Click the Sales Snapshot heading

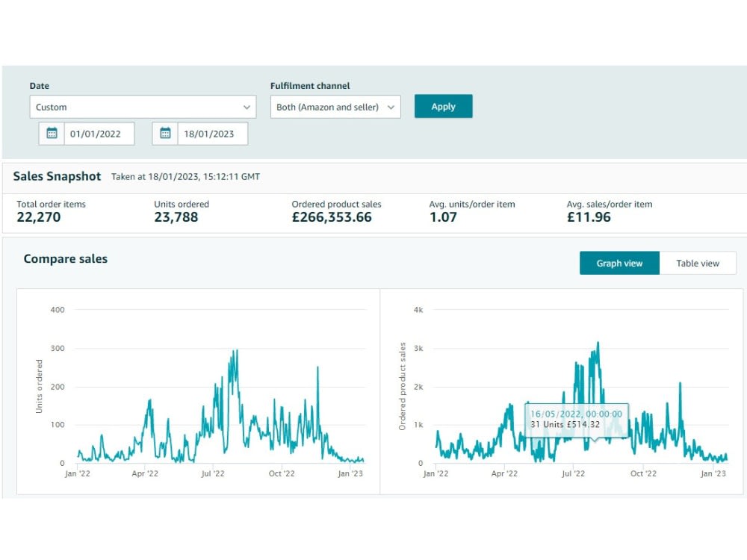[x=57, y=176]
